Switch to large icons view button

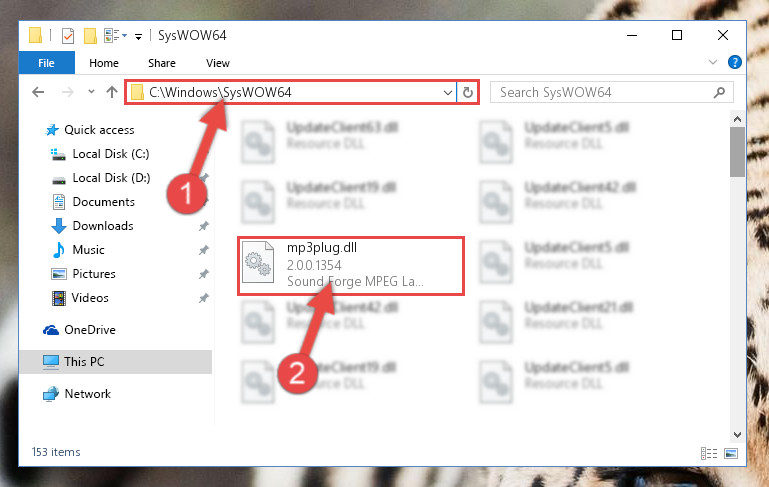(x=731, y=453)
